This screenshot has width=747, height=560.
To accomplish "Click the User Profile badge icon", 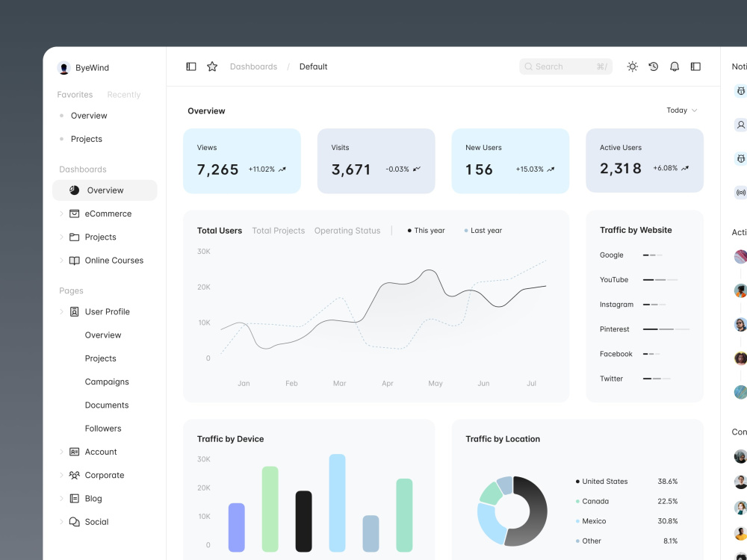I will point(74,312).
